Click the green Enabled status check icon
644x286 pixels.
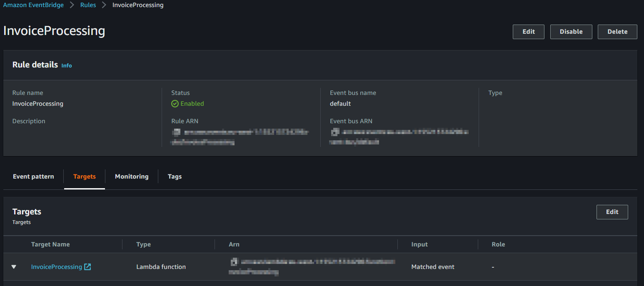tap(175, 104)
